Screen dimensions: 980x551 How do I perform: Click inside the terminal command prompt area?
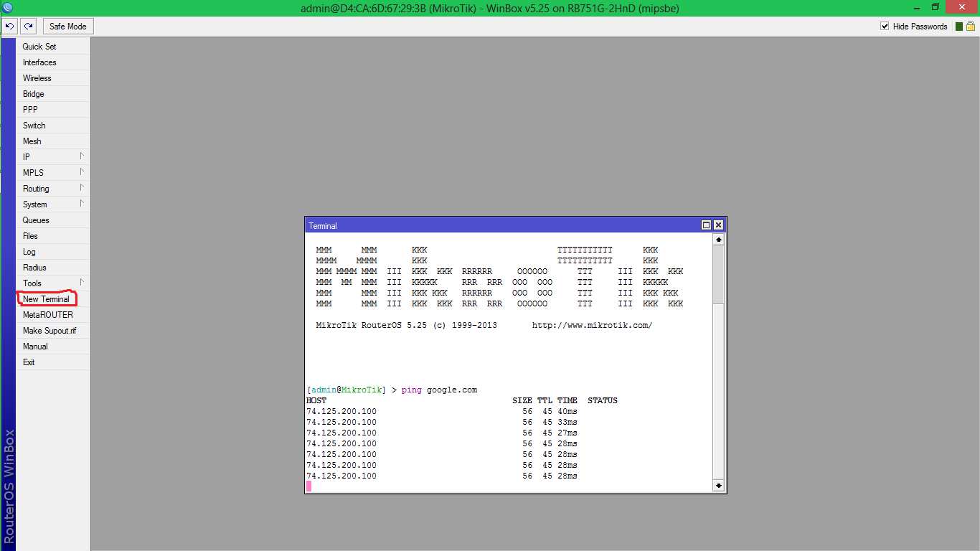[x=430, y=486]
